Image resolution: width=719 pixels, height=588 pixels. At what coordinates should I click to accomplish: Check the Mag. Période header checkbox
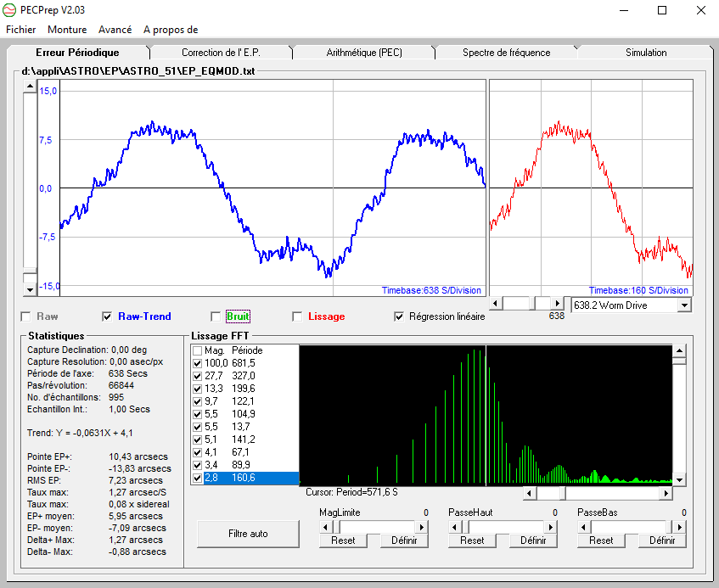pos(197,351)
